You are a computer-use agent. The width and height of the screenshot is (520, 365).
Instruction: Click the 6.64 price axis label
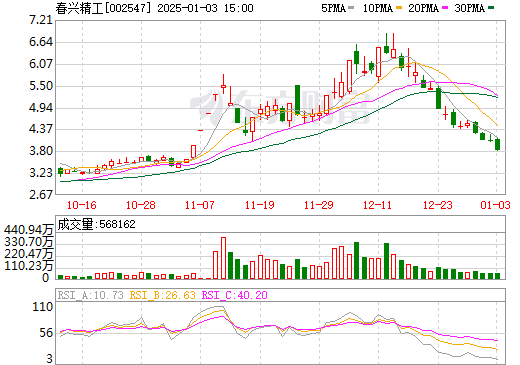click(41, 42)
